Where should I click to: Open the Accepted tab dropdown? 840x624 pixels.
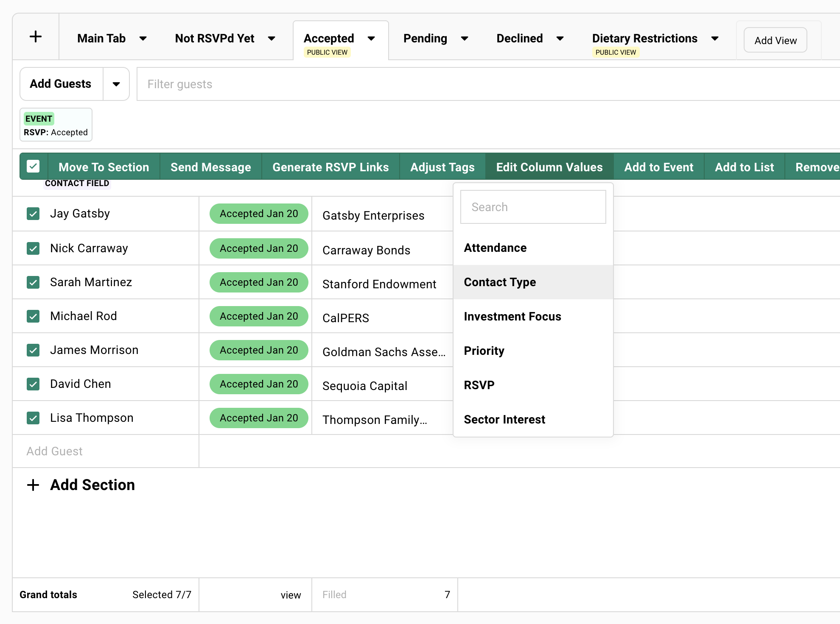pos(371,38)
